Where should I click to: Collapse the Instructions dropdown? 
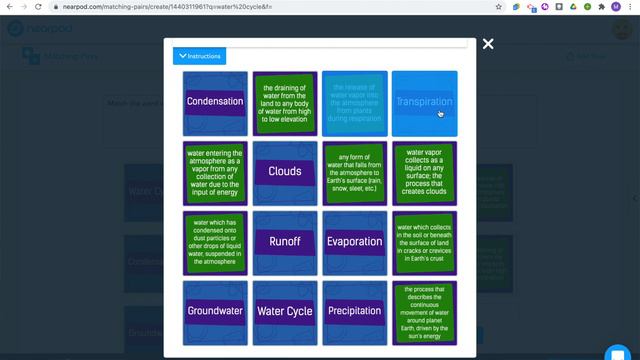(x=200, y=56)
